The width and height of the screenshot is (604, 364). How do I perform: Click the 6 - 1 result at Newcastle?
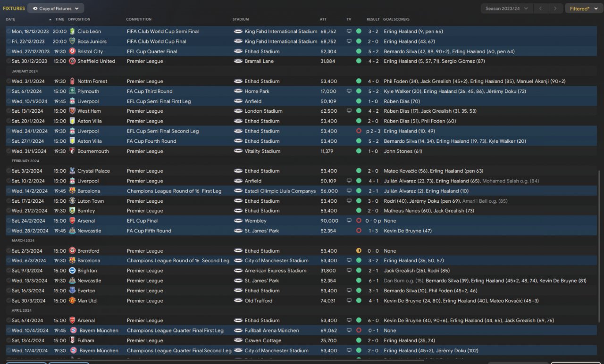tap(373, 281)
